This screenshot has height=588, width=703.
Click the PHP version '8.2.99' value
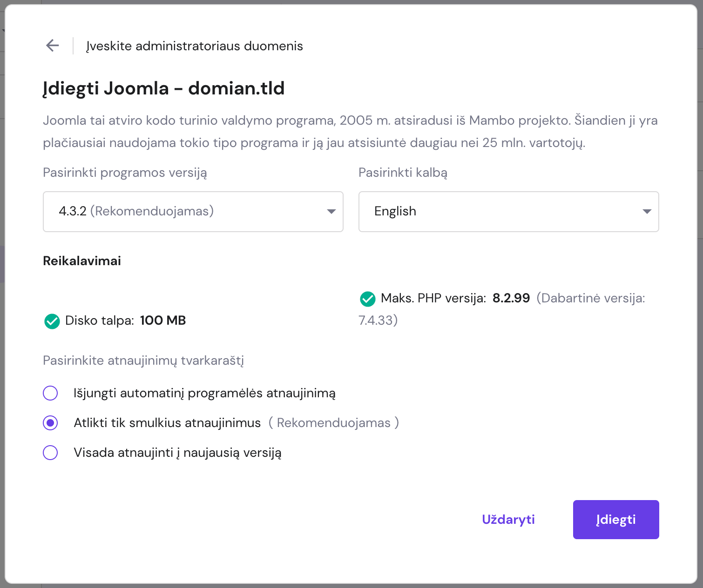pos(511,298)
